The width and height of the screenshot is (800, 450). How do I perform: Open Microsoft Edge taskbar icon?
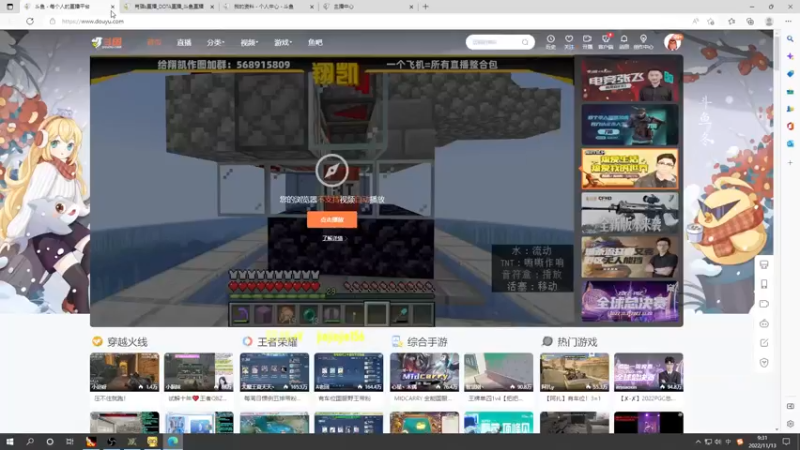click(x=173, y=442)
